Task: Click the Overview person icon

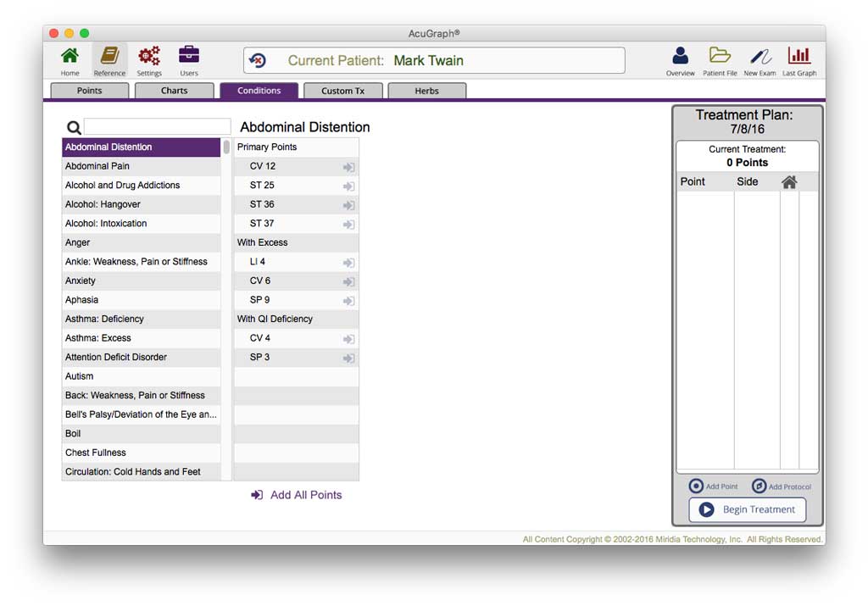Action: tap(681, 56)
